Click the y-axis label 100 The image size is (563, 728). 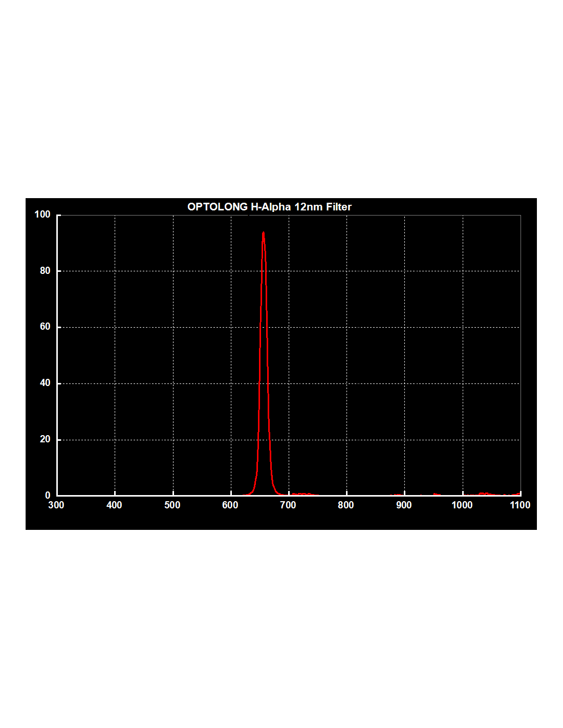(x=42, y=215)
